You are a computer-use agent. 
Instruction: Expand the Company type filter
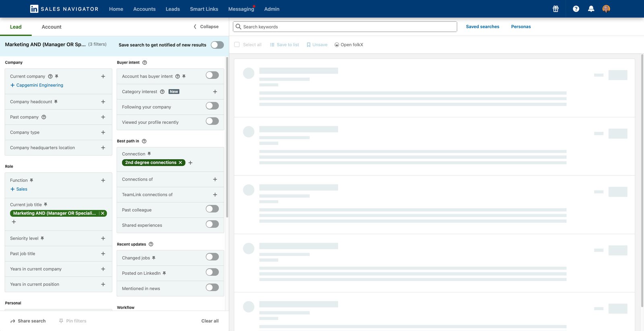(103, 132)
